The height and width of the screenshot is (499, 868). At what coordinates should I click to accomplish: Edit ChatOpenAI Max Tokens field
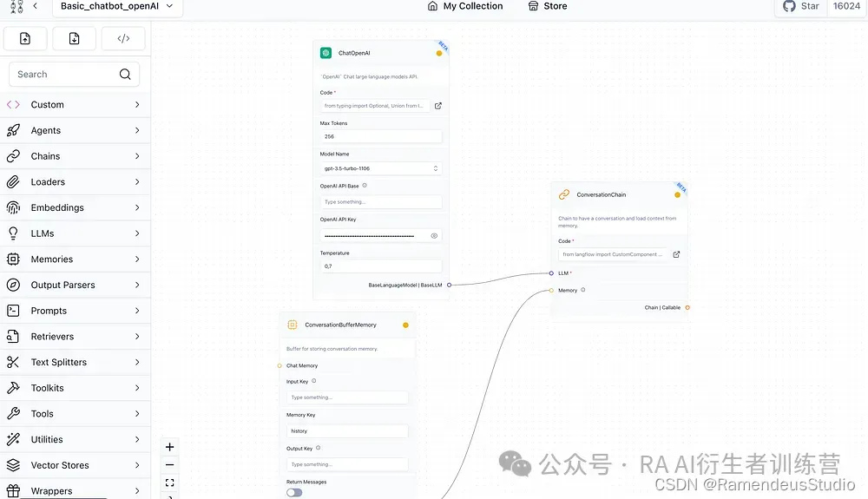(x=381, y=136)
